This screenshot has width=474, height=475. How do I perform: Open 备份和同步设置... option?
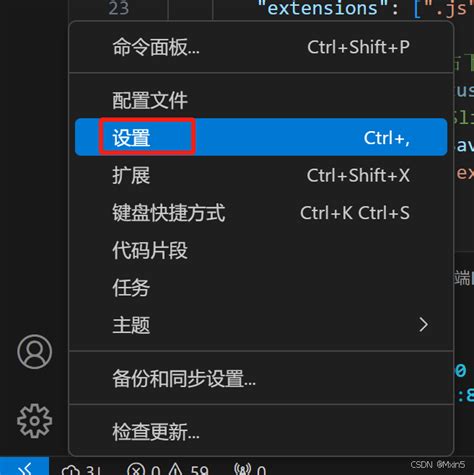click(x=261, y=379)
